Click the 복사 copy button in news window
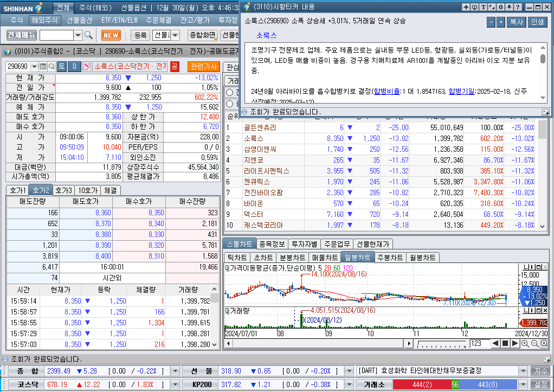554x392 pixels. click(516, 22)
